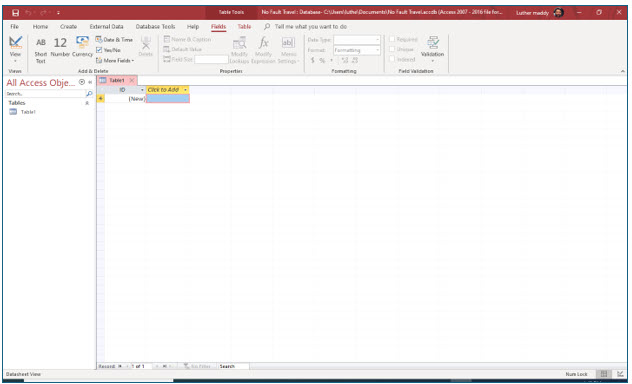Click the user profile picture

[559, 12]
